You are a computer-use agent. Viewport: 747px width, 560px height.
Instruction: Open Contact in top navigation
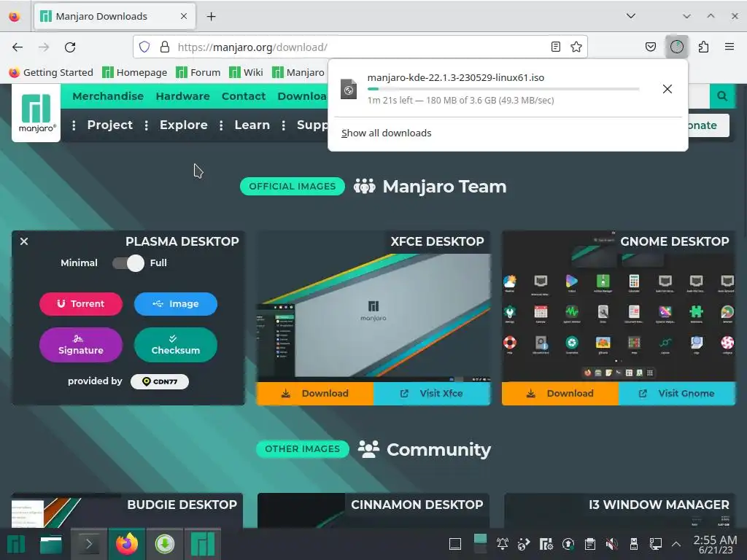click(244, 96)
